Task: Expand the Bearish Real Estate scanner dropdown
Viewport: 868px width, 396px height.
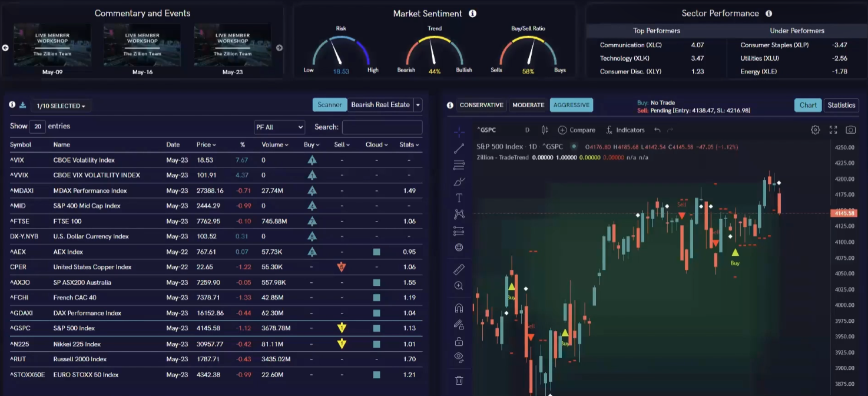Action: point(418,104)
